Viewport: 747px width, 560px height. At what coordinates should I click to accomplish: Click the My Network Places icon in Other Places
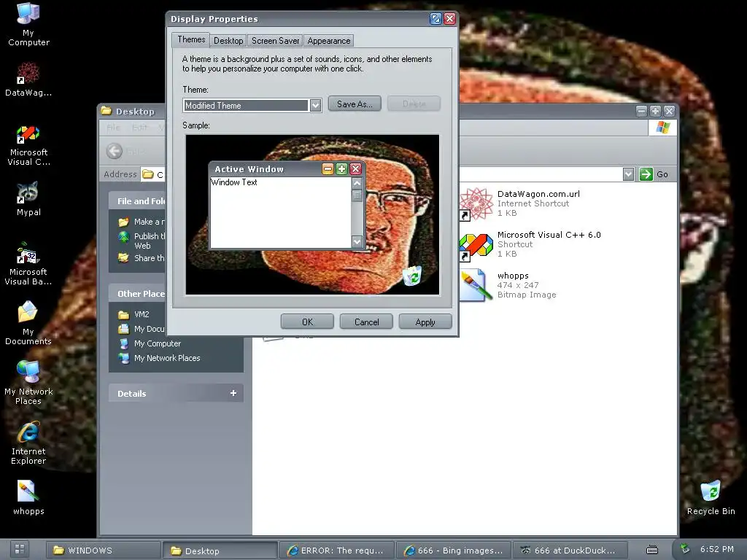click(123, 358)
